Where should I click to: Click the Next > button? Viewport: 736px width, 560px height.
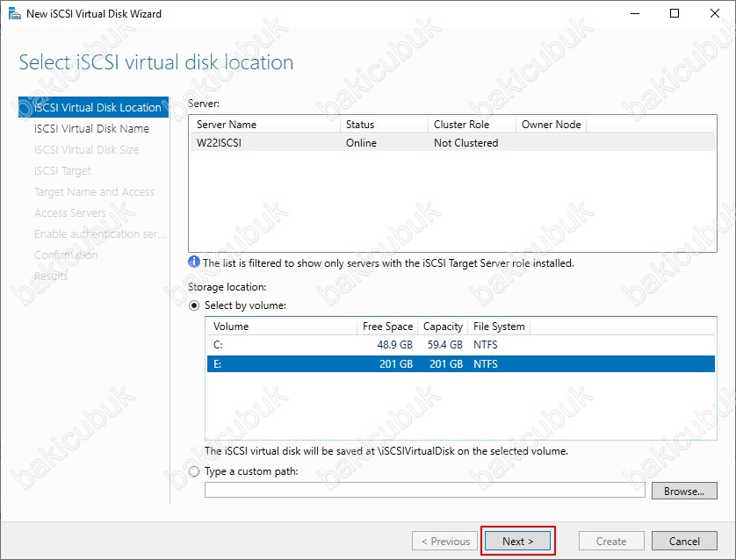coord(517,541)
